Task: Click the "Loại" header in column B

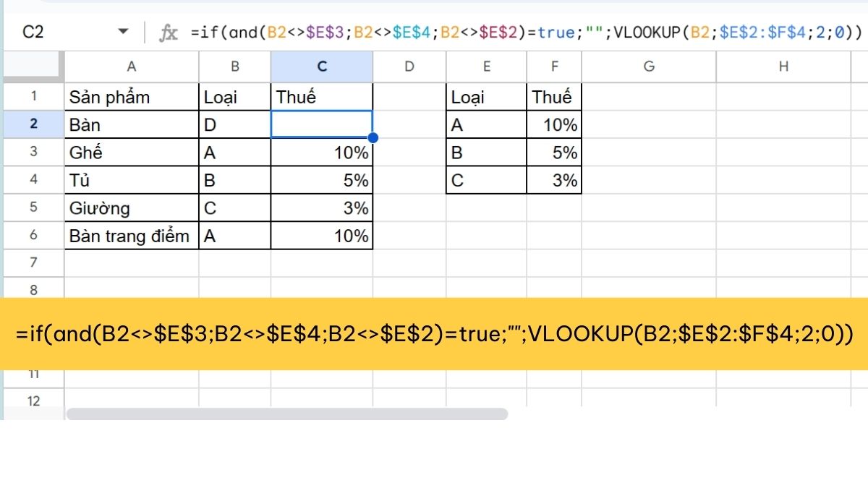Action: [235, 97]
